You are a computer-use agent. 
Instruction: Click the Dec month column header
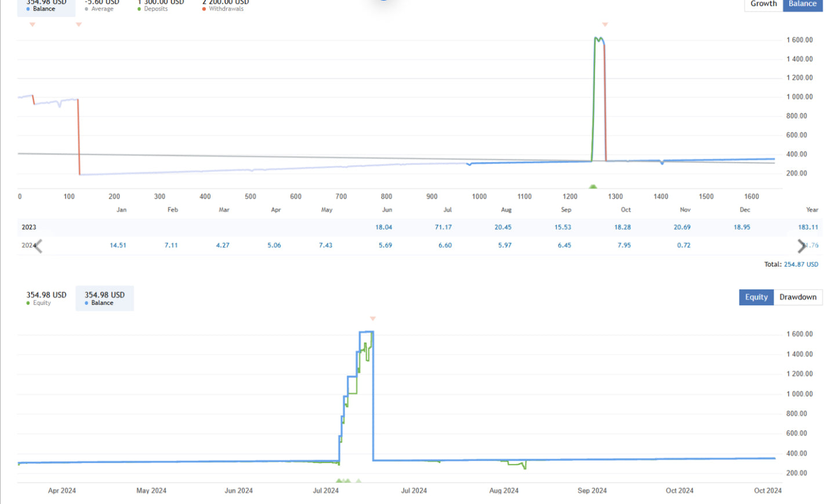(745, 210)
